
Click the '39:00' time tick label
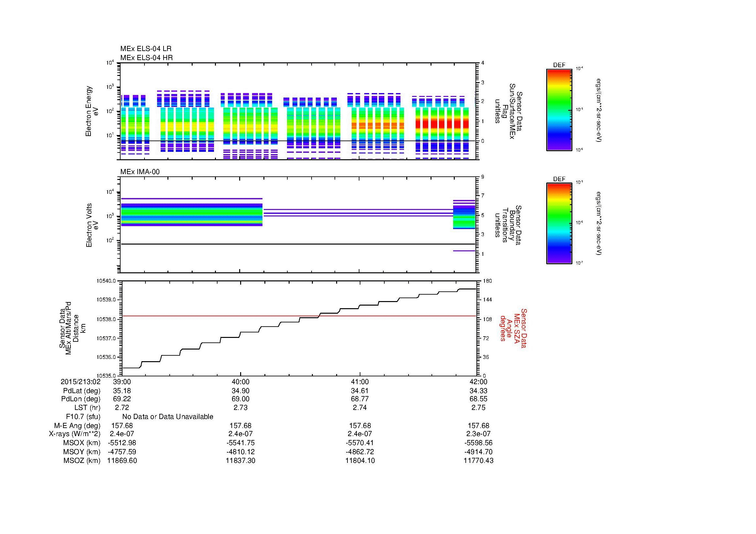click(x=122, y=382)
